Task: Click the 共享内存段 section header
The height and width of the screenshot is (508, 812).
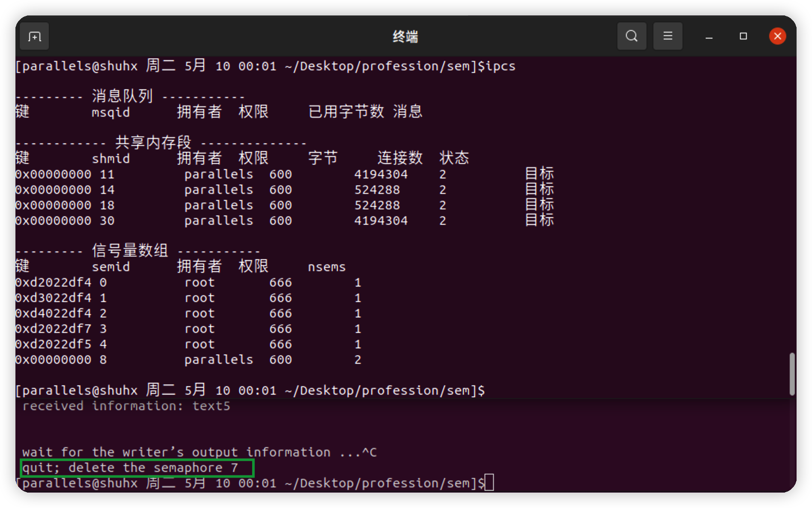Action: point(152,142)
